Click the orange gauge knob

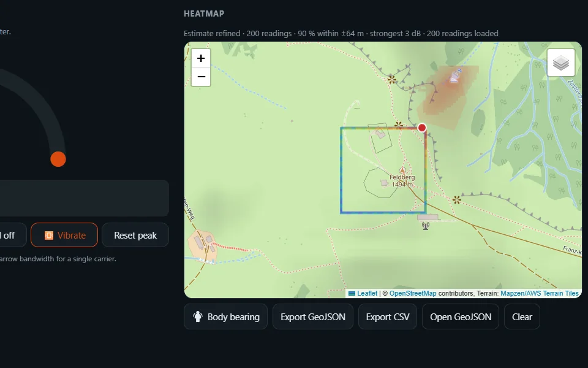[x=58, y=159]
